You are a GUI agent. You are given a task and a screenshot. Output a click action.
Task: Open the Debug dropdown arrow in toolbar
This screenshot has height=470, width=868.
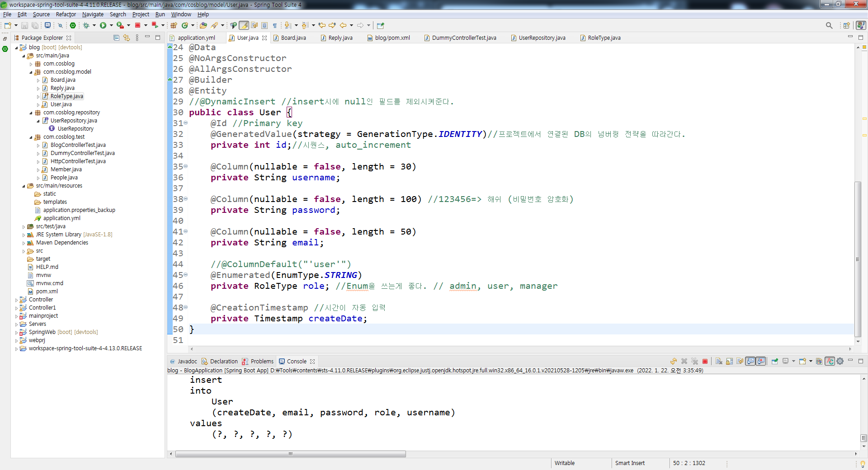click(94, 25)
